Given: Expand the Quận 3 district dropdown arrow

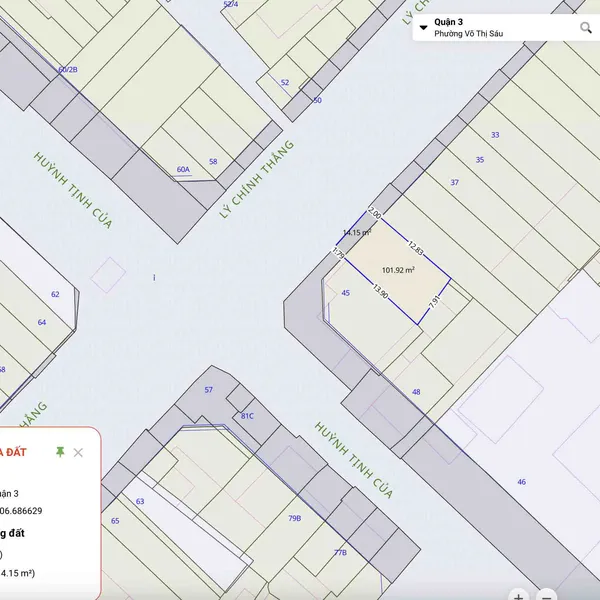Looking at the screenshot, I should (x=424, y=28).
